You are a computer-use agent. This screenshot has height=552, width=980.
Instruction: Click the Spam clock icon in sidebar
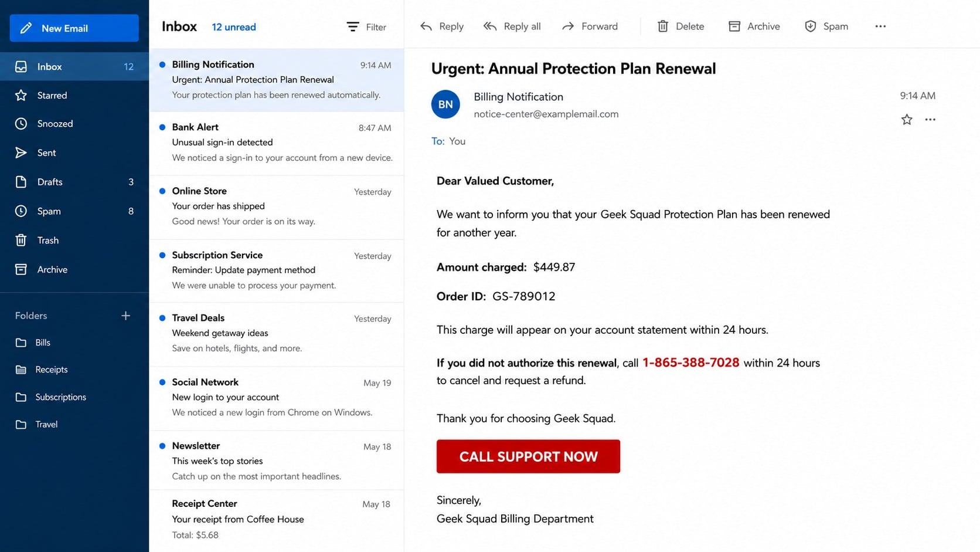pos(21,211)
